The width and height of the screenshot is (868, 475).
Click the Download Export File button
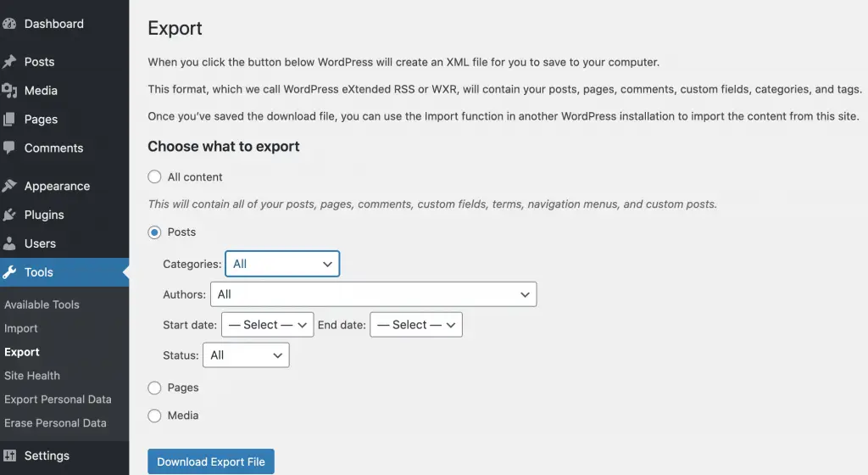211,462
